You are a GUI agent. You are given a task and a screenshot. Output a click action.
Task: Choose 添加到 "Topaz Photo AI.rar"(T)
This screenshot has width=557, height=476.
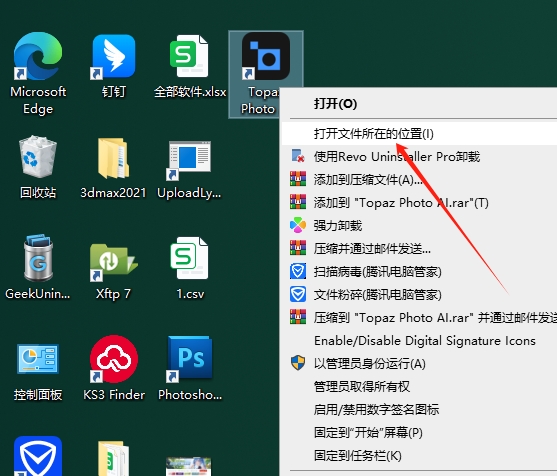click(x=419, y=202)
